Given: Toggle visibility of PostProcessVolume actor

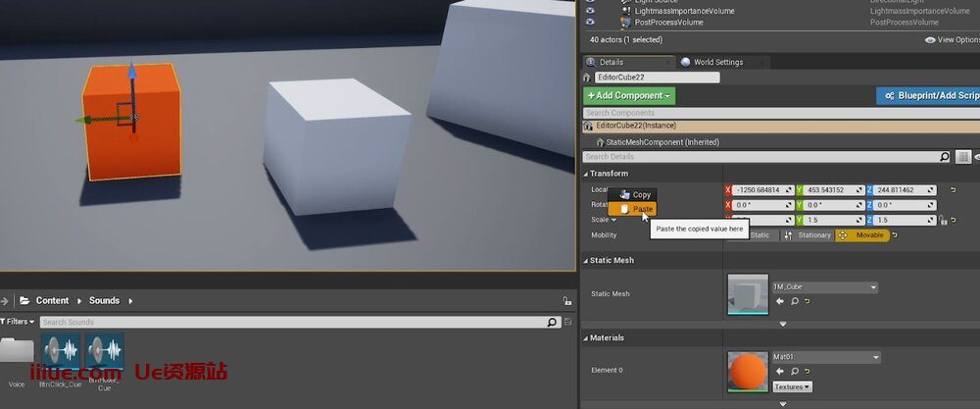Looking at the screenshot, I should click(590, 22).
